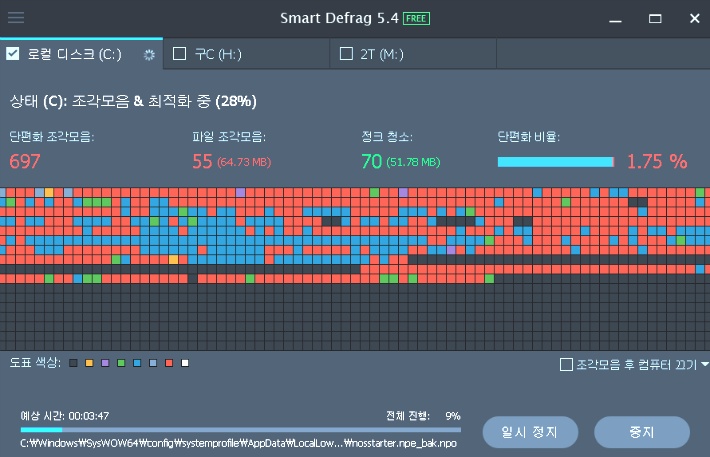This screenshot has width=710, height=457.
Task: Click the 중지 stop button
Action: (x=642, y=432)
